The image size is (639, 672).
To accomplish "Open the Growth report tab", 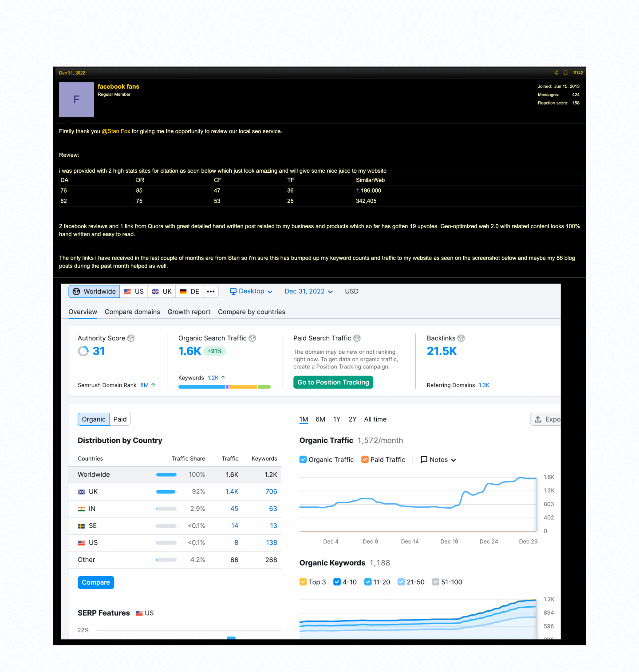I will point(189,312).
